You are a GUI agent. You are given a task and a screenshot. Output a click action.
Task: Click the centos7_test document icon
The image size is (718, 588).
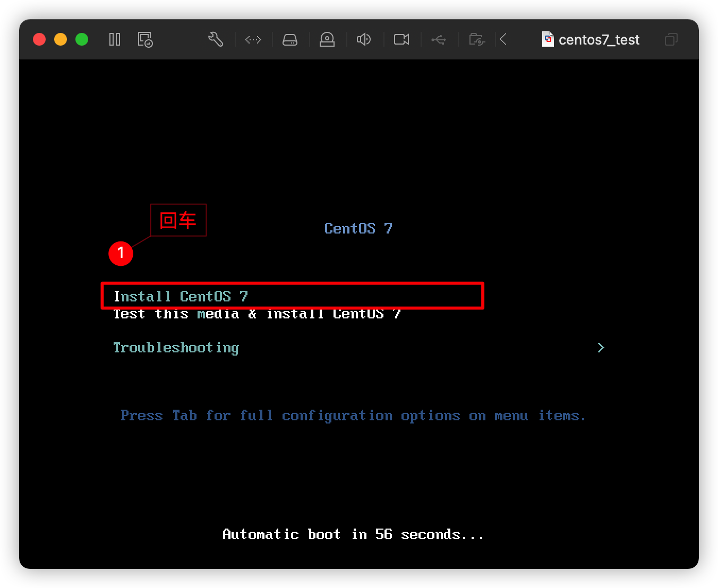548,39
